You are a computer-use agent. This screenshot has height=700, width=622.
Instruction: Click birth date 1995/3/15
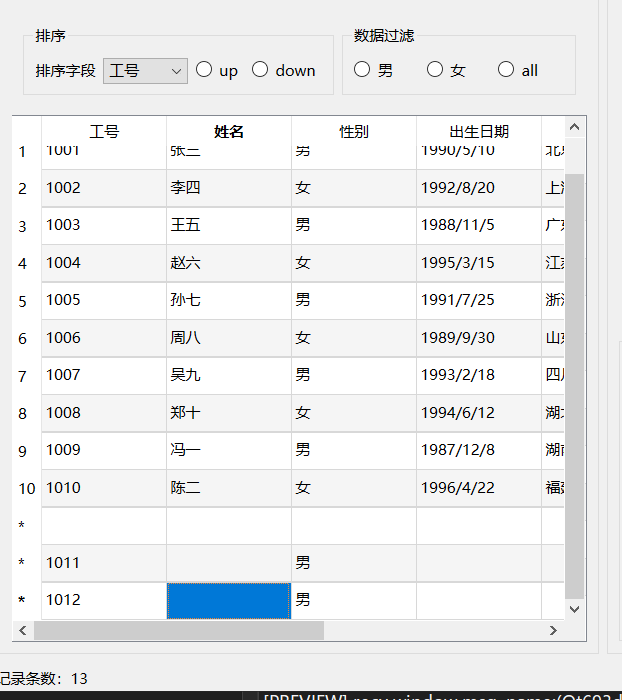479,263
